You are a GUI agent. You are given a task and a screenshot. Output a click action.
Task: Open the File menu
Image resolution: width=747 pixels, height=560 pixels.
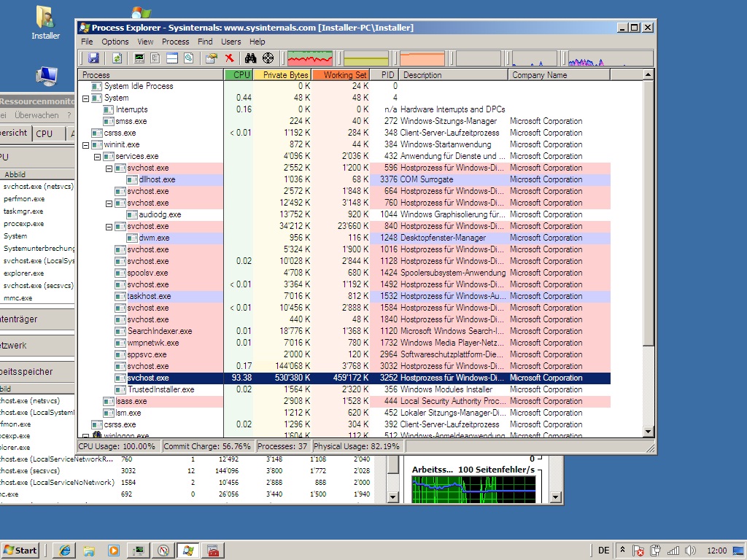coord(87,42)
